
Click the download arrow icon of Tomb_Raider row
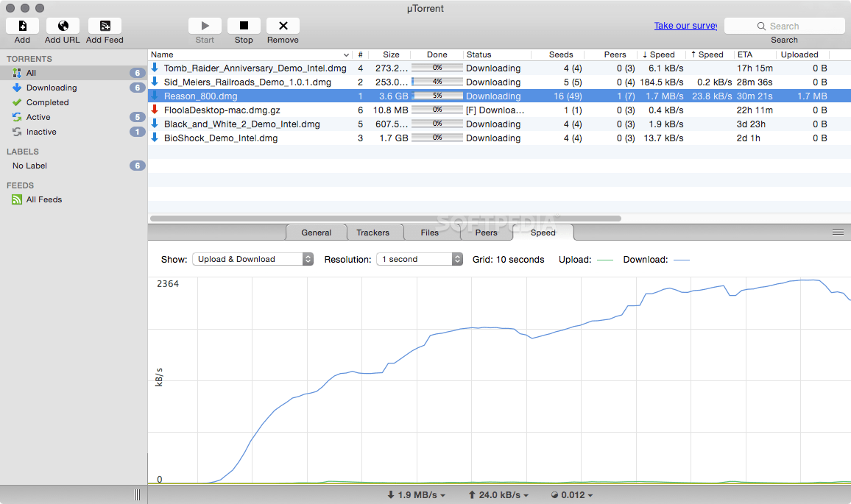pyautogui.click(x=155, y=68)
